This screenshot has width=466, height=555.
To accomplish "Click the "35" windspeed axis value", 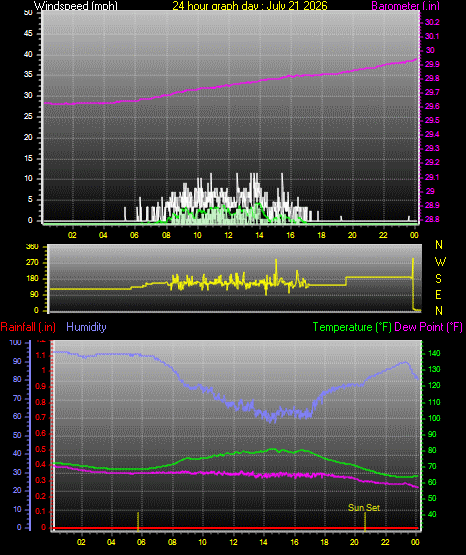I will [28, 75].
